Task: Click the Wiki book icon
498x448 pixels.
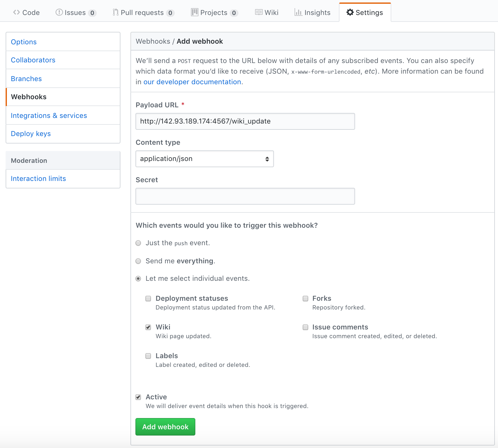Action: pos(259,12)
